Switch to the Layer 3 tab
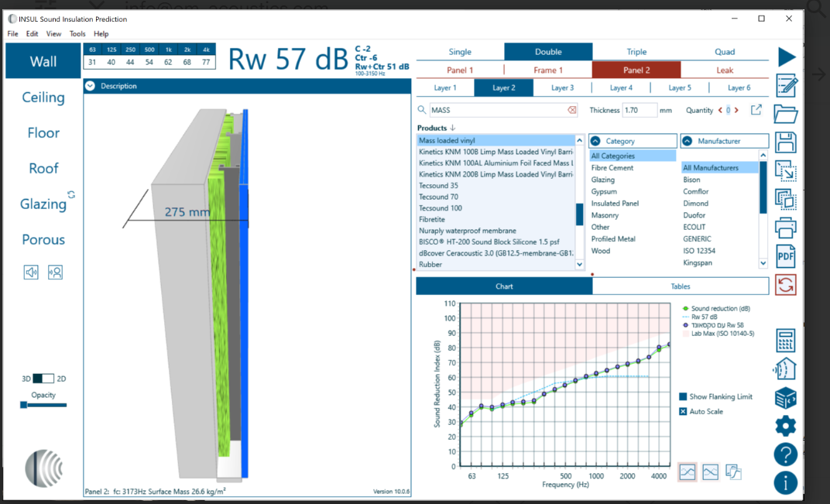The image size is (830, 504). click(x=562, y=88)
